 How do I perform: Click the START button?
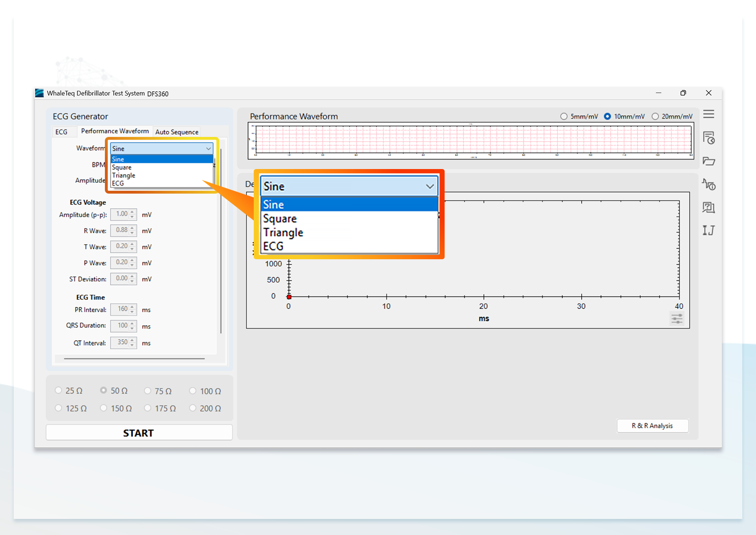point(139,433)
